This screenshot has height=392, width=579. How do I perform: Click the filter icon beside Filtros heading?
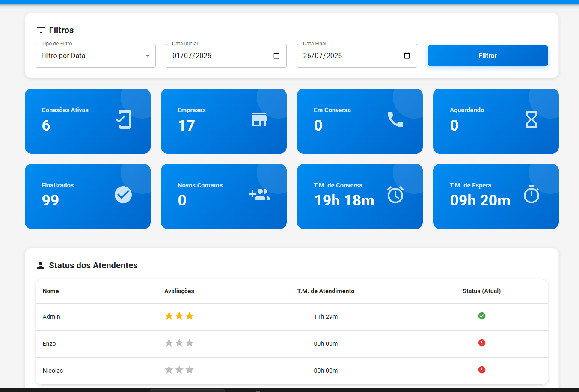pos(41,30)
